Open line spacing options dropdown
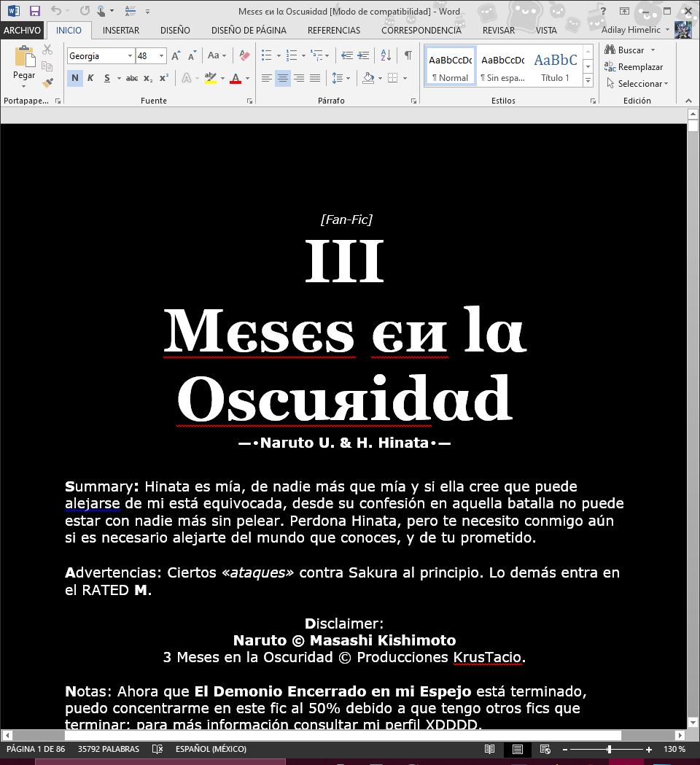The image size is (700, 765). (x=341, y=78)
